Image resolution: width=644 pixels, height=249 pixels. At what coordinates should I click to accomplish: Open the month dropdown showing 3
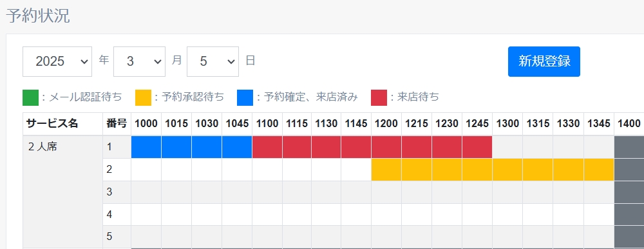[139, 61]
